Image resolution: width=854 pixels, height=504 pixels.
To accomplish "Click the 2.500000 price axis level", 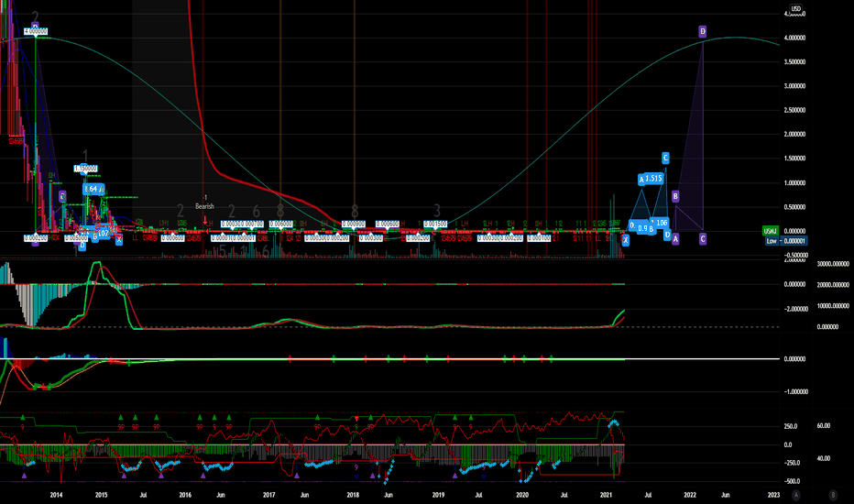I will tap(794, 110).
